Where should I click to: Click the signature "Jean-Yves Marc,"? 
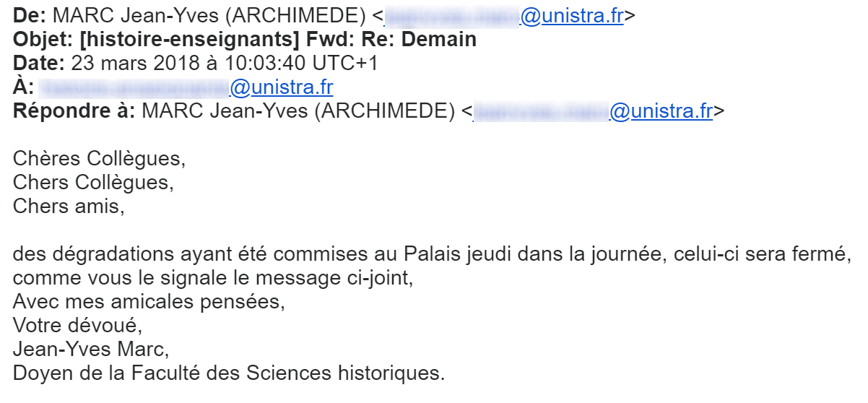tap(90, 350)
